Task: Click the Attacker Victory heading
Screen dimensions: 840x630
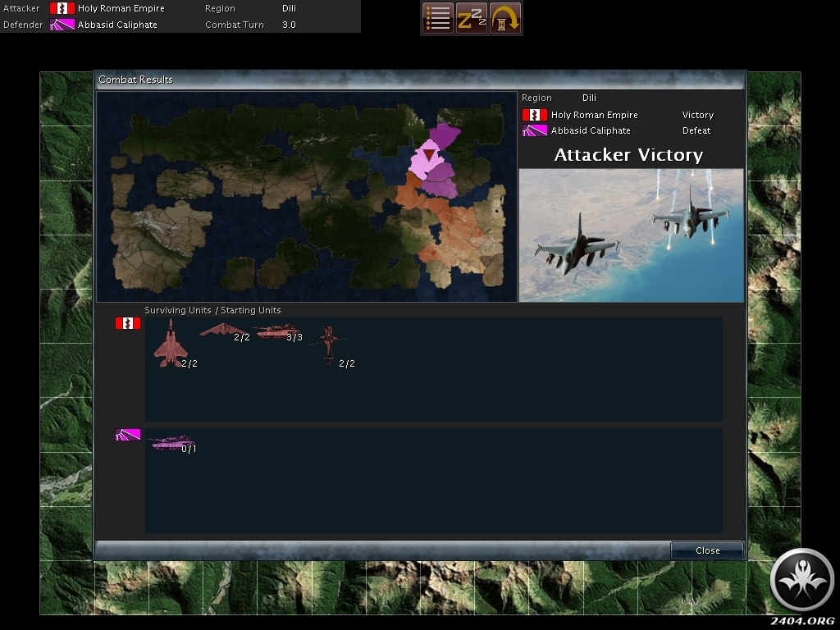Action: (628, 155)
